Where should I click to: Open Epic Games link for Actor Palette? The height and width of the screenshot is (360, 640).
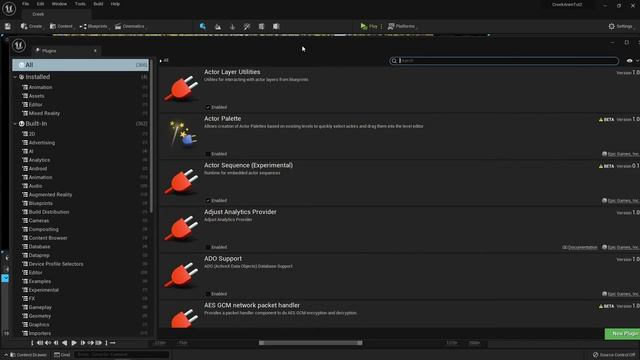pyautogui.click(x=621, y=154)
